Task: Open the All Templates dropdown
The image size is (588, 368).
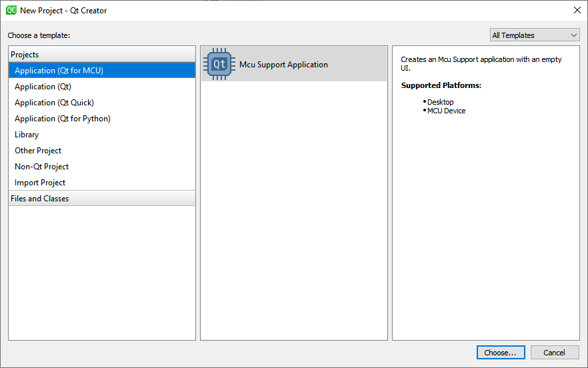Action: tap(535, 35)
